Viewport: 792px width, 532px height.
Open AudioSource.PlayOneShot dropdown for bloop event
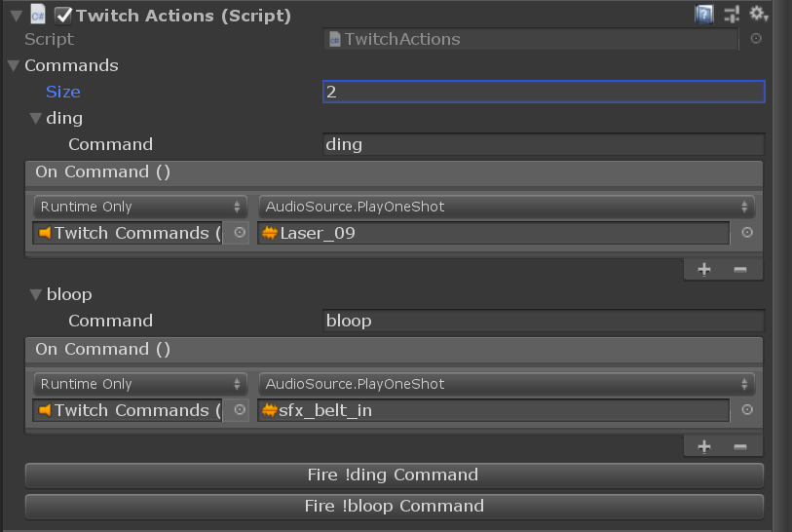point(507,384)
